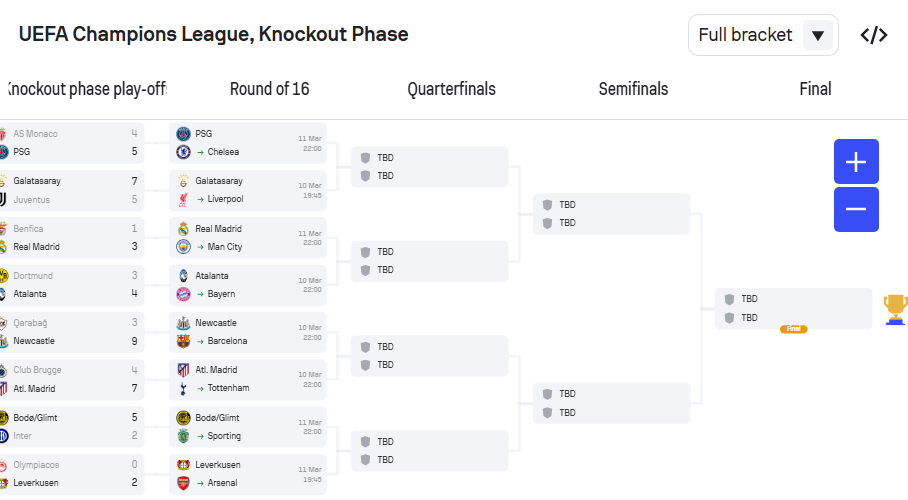
Task: Open the Galatasaray vs Liverpool match
Action: pos(248,190)
